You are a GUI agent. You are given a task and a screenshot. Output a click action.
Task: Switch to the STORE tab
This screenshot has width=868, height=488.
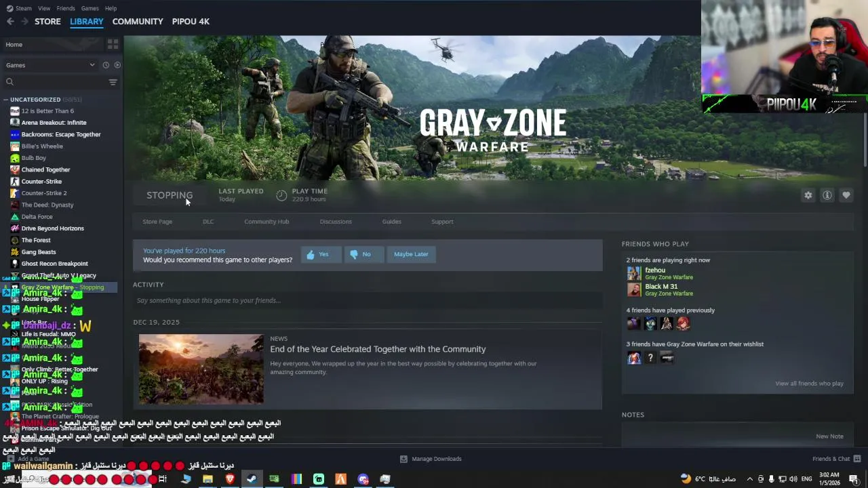[x=47, y=22]
